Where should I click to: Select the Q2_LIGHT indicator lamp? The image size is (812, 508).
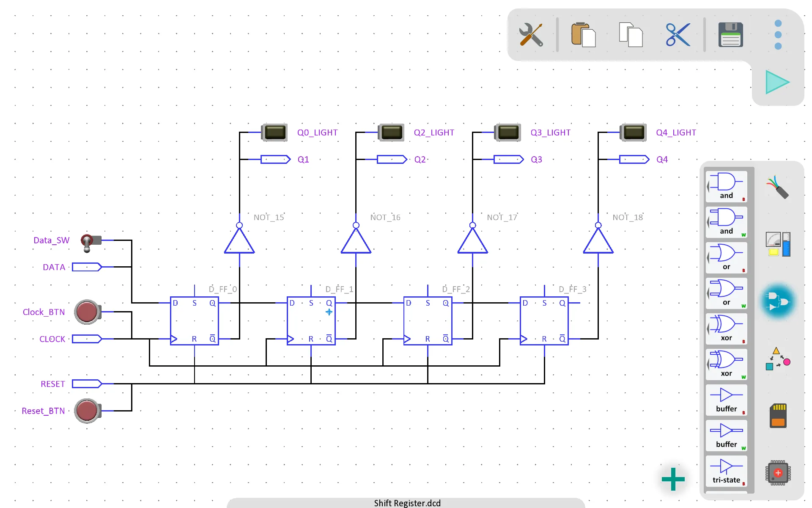tap(391, 133)
